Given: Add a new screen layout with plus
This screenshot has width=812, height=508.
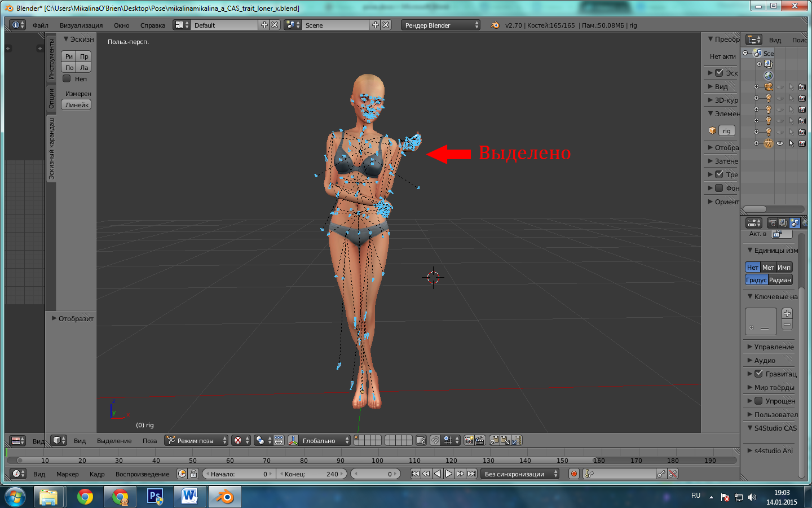Looking at the screenshot, I should tap(264, 25).
